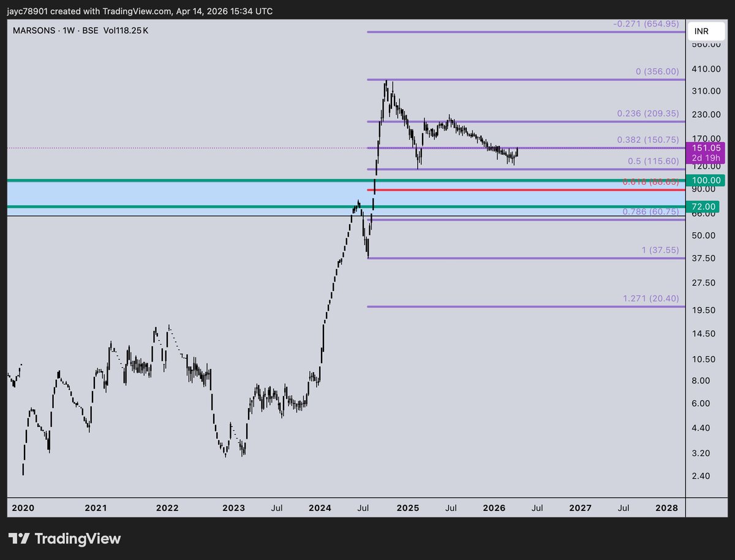Click the 2025 label on time axis
This screenshot has width=735, height=560.
407,508
